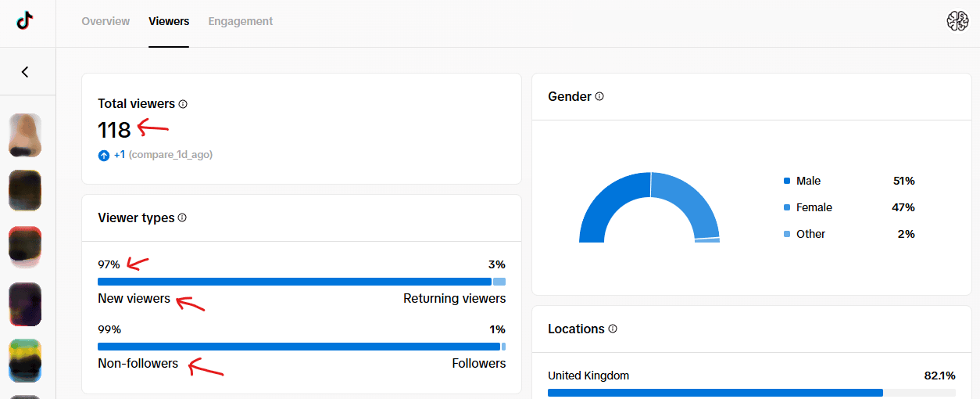
Task: Select the fourth dark purple video thumbnail
Action: [25, 304]
